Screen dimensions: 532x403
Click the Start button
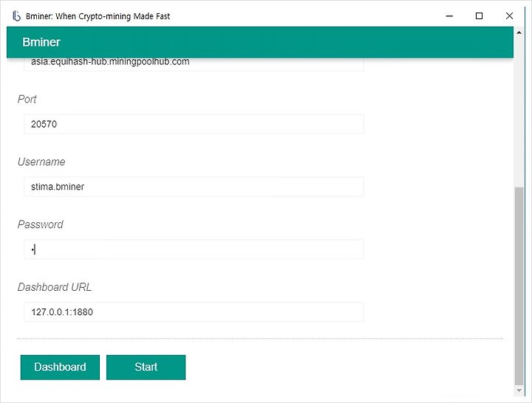146,367
